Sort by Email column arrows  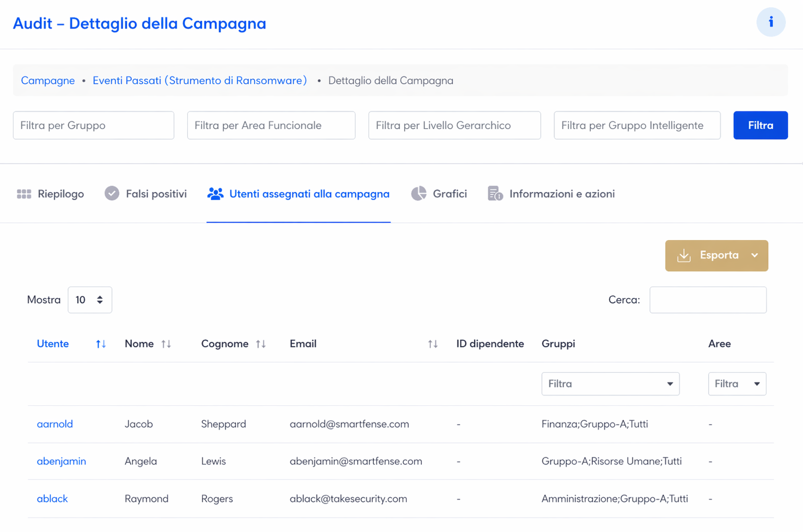(433, 344)
